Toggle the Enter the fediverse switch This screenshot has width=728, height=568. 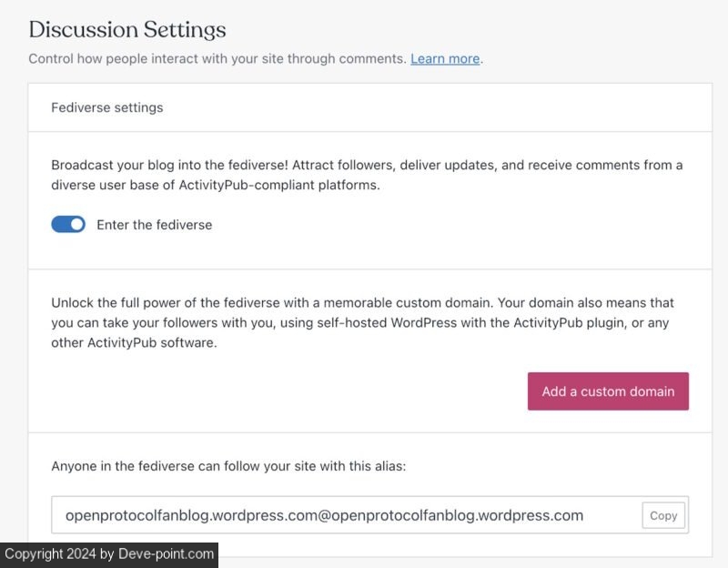pos(68,224)
